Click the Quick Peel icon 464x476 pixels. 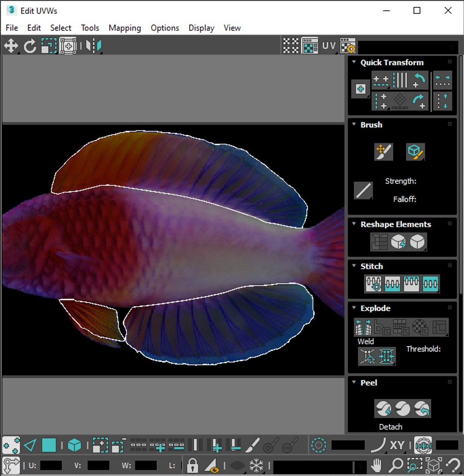383,409
